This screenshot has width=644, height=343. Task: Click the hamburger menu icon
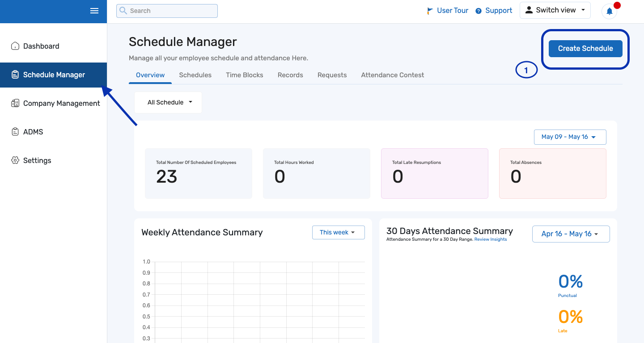point(94,11)
